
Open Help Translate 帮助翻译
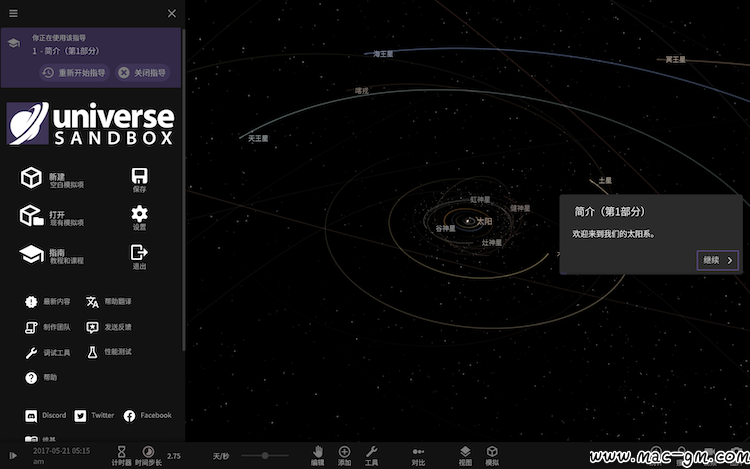point(109,302)
